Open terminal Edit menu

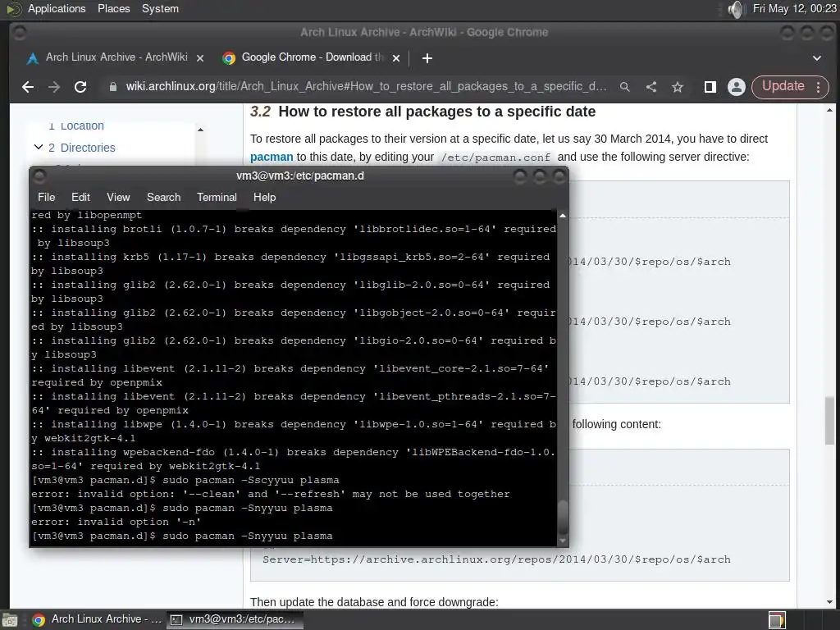(80, 197)
